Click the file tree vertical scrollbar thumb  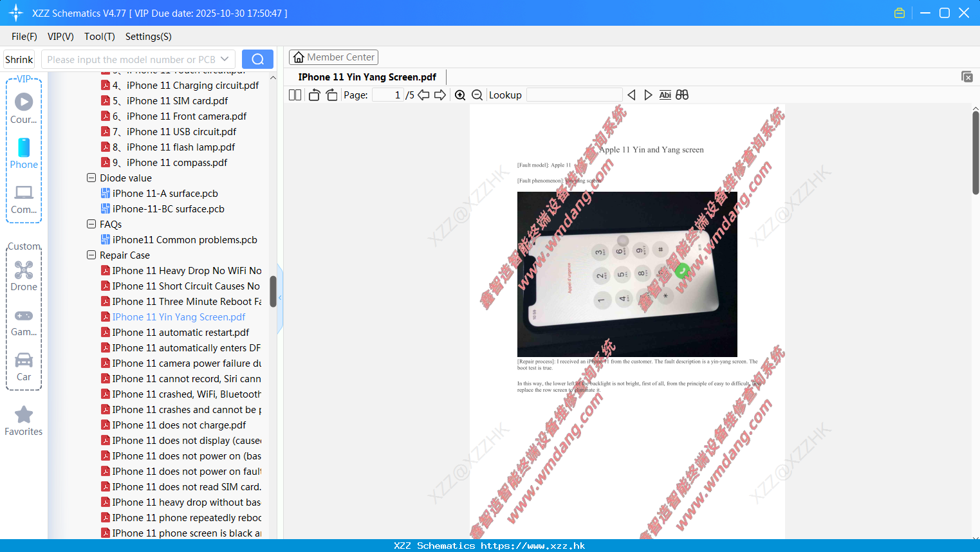pyautogui.click(x=273, y=291)
